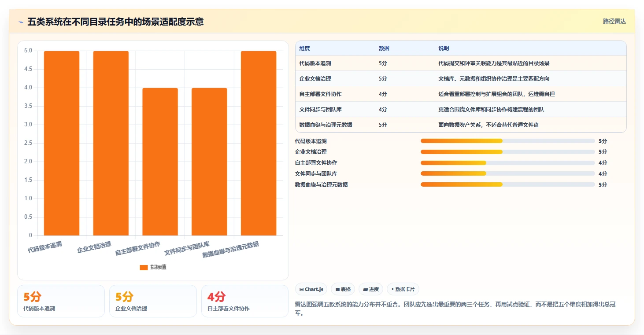Screen dimensions: 644x335
Task: Click the 5分 score cell in the 企业文档治理 table row
Action: 383,79
